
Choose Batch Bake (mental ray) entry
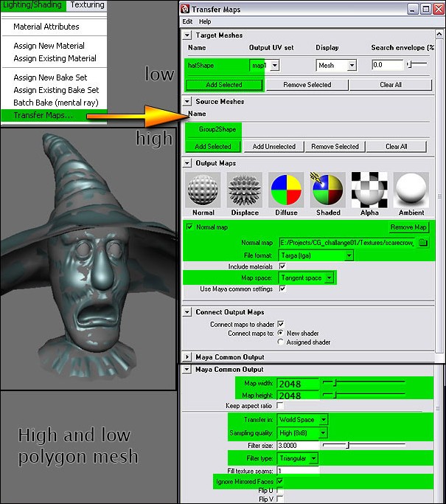tap(56, 103)
